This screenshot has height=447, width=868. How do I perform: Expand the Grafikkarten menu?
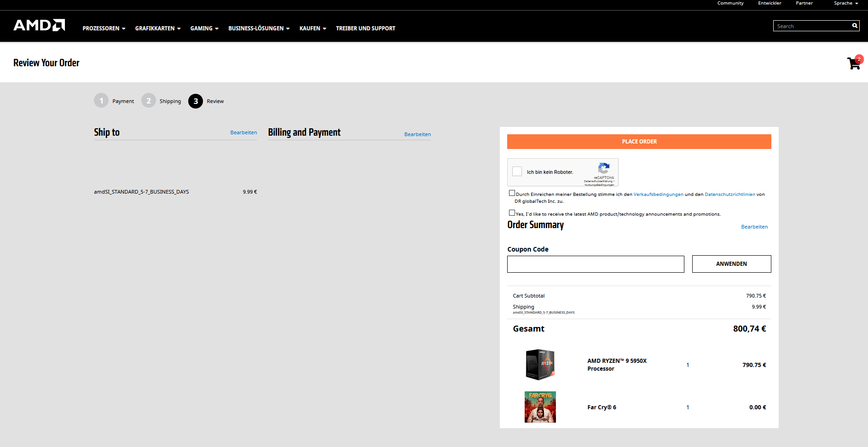pyautogui.click(x=158, y=29)
